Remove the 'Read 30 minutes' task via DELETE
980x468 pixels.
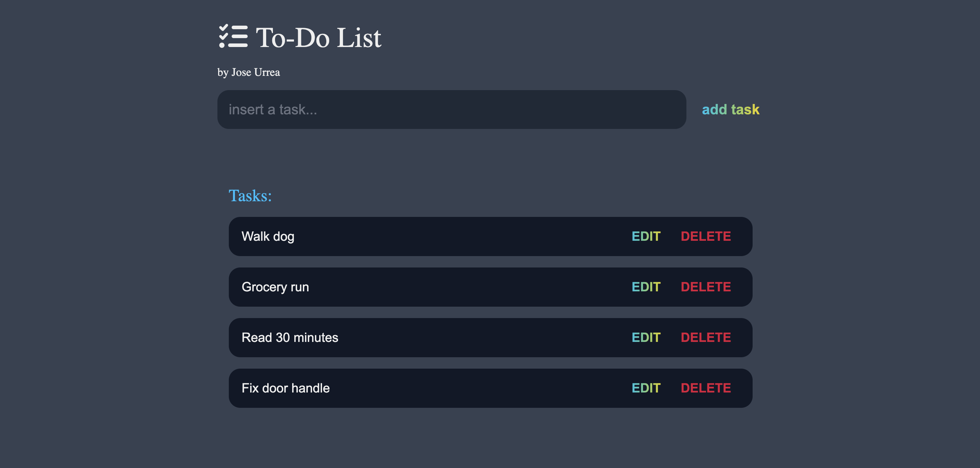pyautogui.click(x=705, y=338)
